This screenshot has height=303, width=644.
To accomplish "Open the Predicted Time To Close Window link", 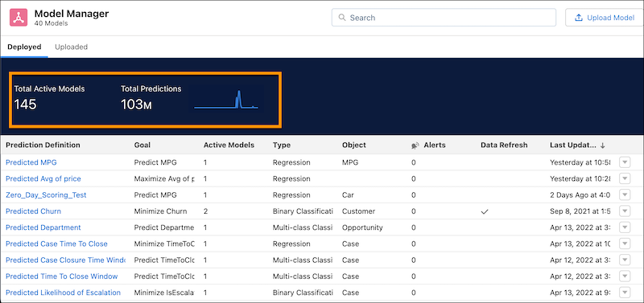I will [x=62, y=276].
